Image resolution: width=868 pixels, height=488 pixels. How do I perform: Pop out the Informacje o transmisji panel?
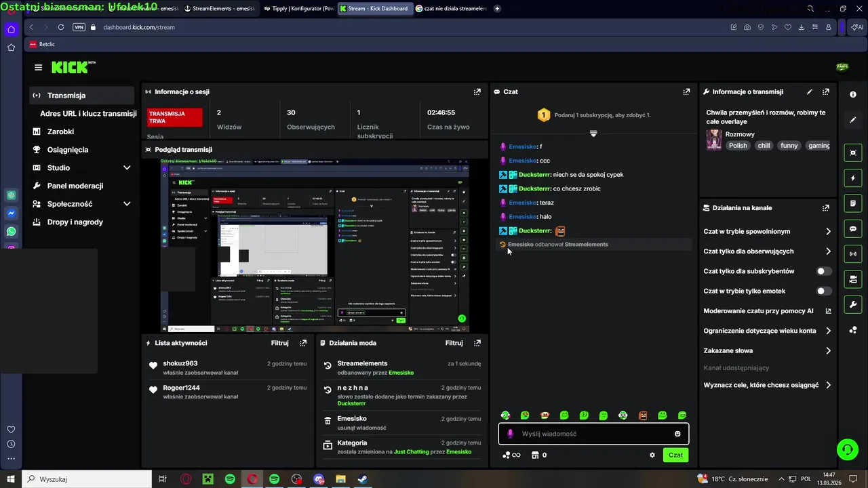[825, 91]
